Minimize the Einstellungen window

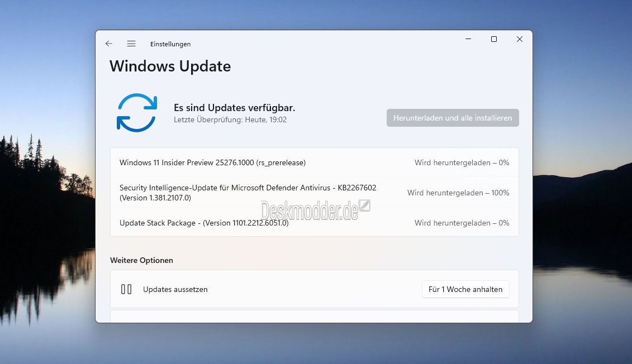point(468,39)
